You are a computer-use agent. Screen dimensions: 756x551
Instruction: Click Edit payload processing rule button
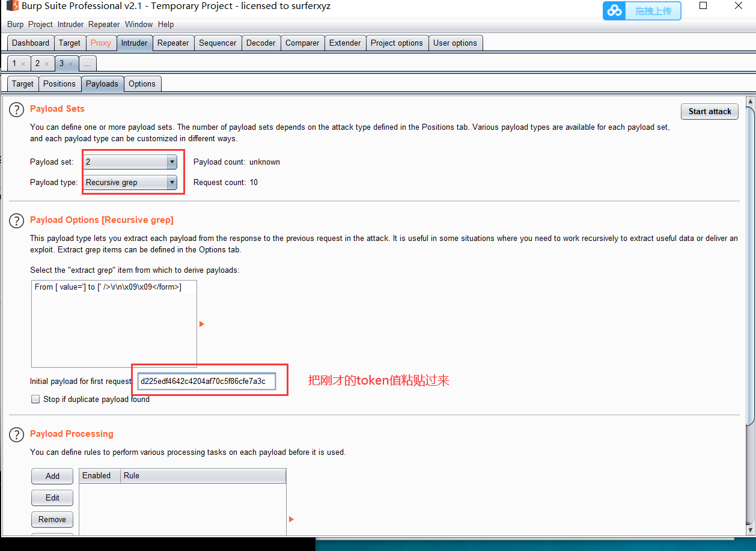pyautogui.click(x=52, y=498)
